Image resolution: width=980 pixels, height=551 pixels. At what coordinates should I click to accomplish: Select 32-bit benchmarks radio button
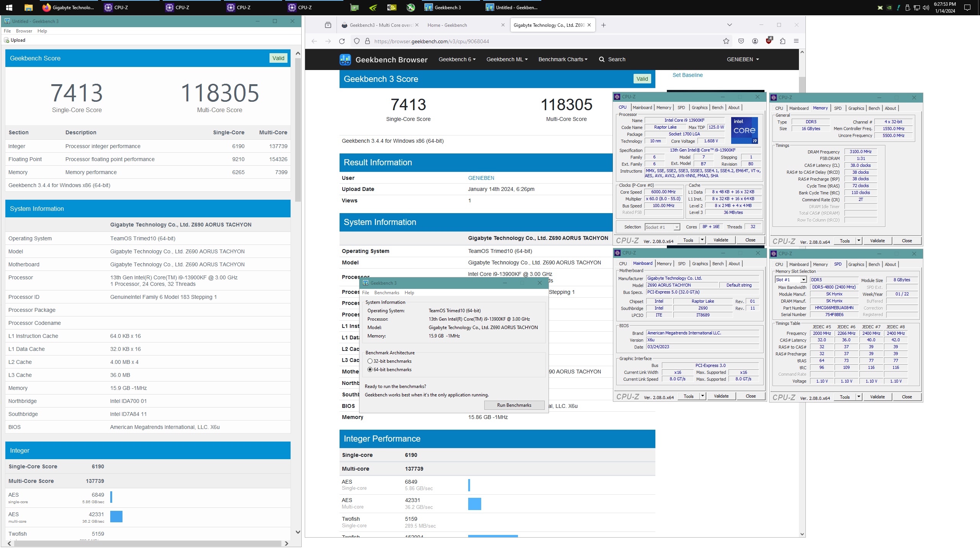370,361
